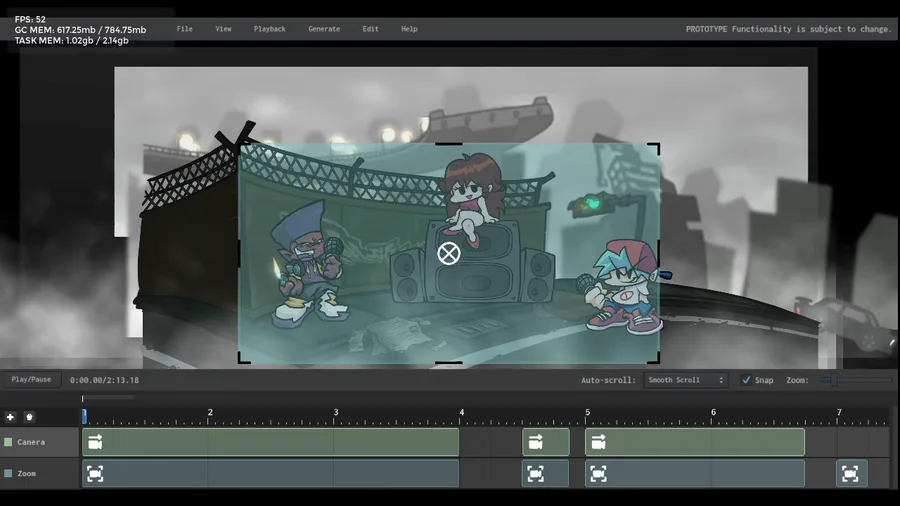The width and height of the screenshot is (900, 506).
Task: Select the short Zoom clip before beat 5
Action: (545, 473)
